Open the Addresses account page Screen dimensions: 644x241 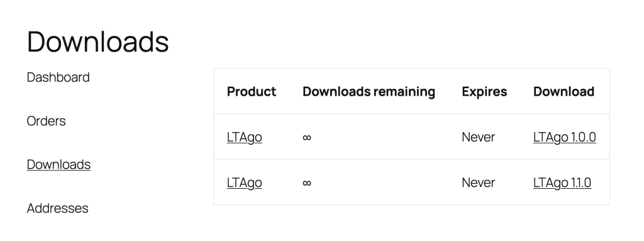click(57, 208)
